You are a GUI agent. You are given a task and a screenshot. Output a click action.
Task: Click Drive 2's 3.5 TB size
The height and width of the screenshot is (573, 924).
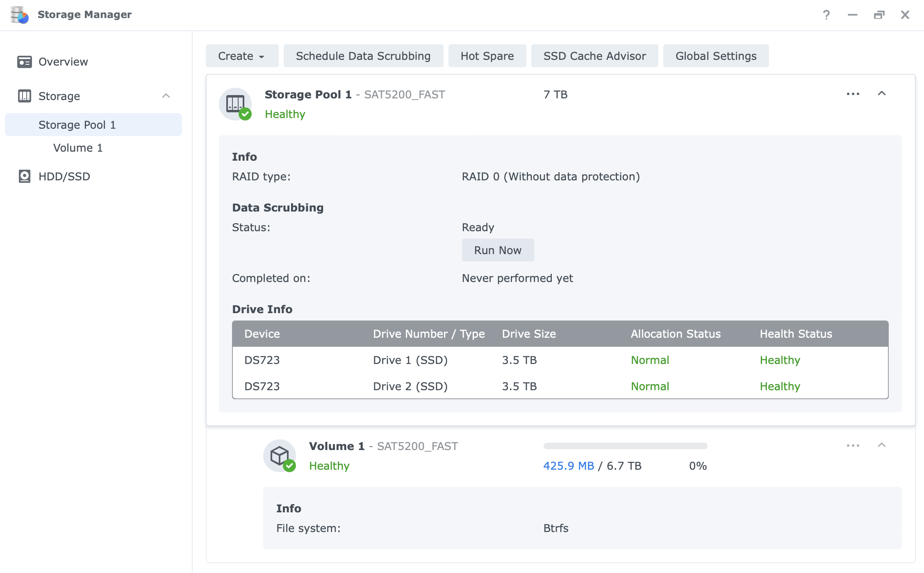coord(519,387)
